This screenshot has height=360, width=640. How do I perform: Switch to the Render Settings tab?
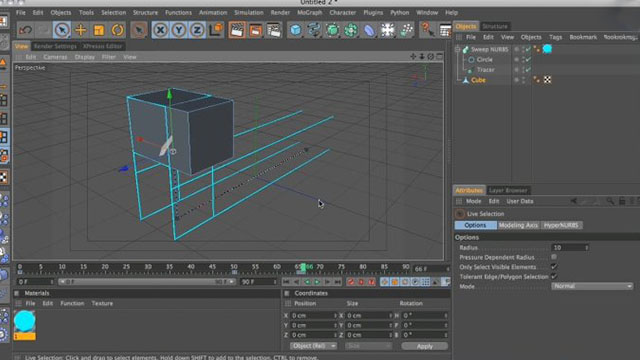[55, 46]
